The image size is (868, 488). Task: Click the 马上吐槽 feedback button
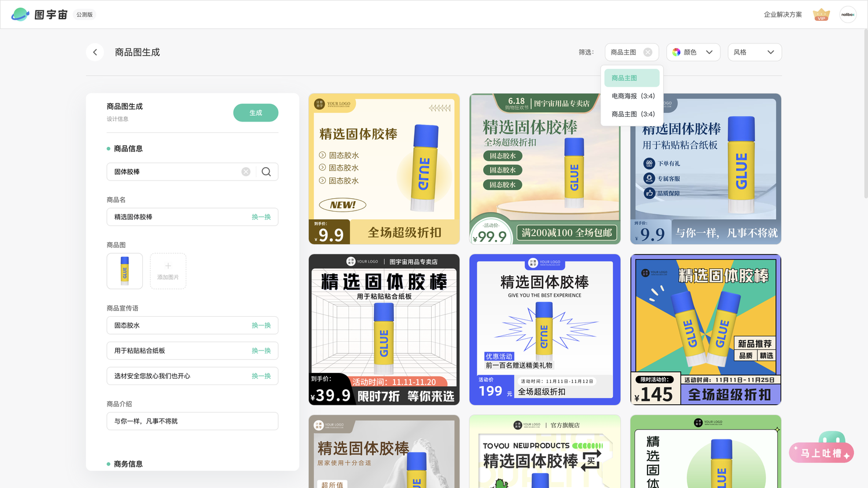(822, 452)
